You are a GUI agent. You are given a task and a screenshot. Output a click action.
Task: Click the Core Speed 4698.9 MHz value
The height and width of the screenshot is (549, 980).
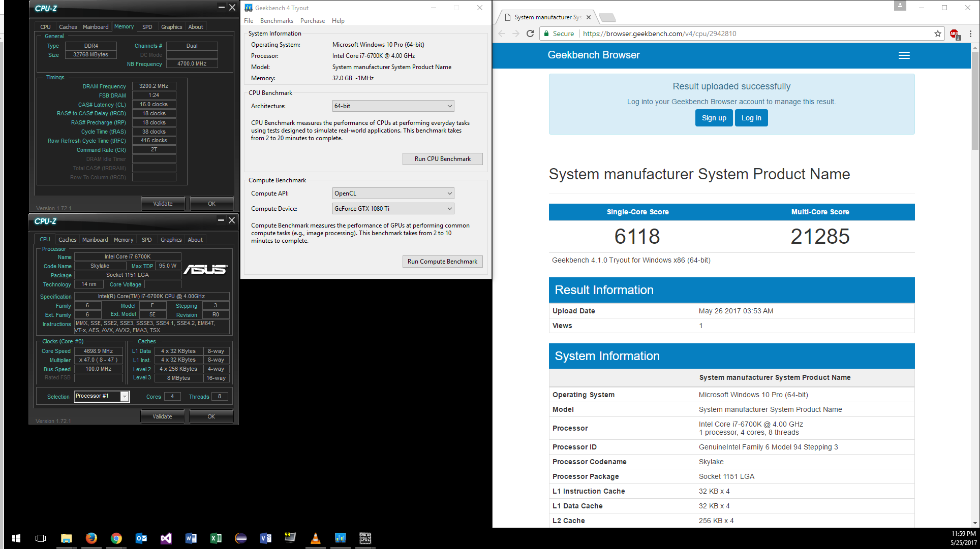point(99,351)
